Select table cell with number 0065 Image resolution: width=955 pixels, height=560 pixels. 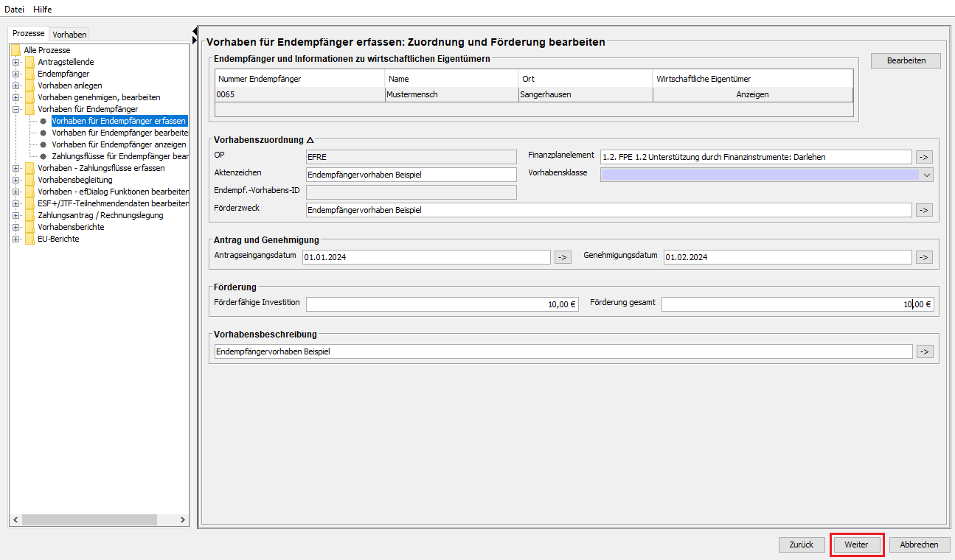click(x=299, y=94)
